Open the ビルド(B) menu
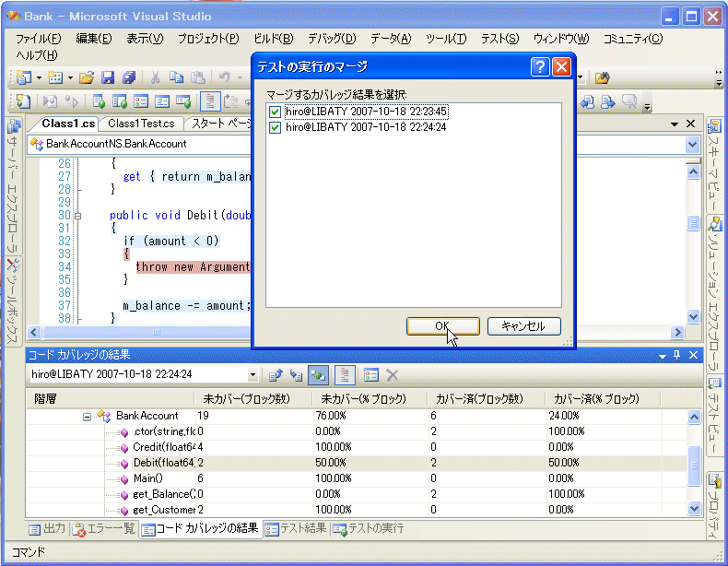Image resolution: width=728 pixels, height=566 pixels. (273, 39)
